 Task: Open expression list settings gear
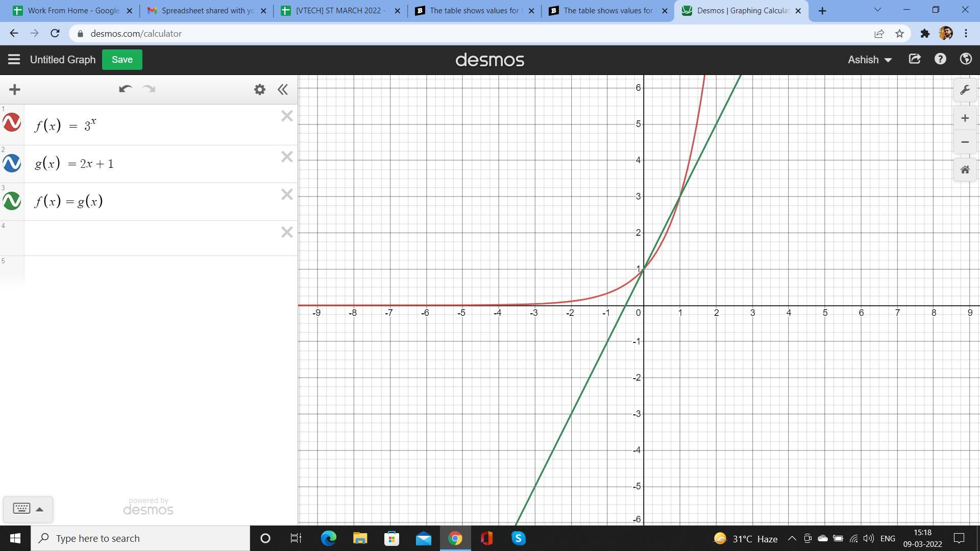coord(260,90)
